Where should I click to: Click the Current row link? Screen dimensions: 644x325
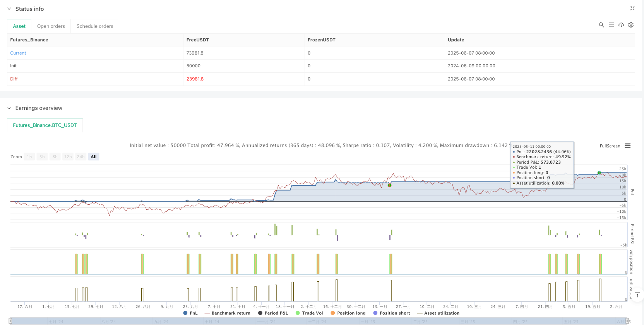(x=18, y=53)
